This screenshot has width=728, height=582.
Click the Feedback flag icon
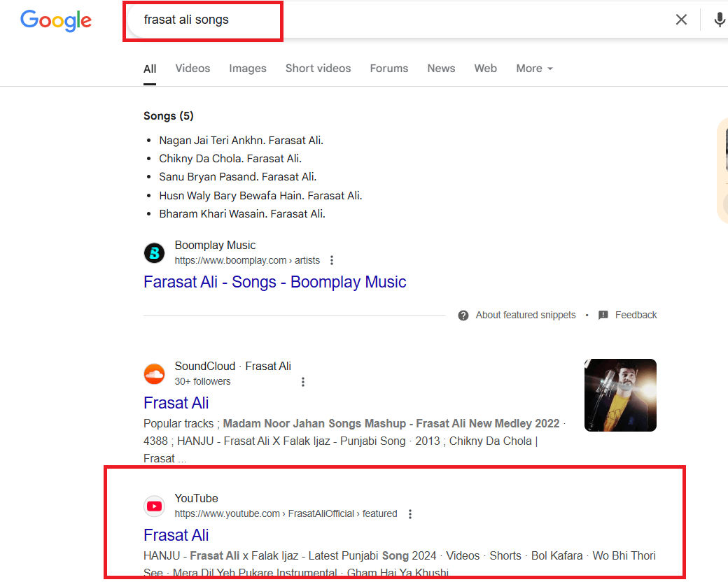(x=603, y=315)
